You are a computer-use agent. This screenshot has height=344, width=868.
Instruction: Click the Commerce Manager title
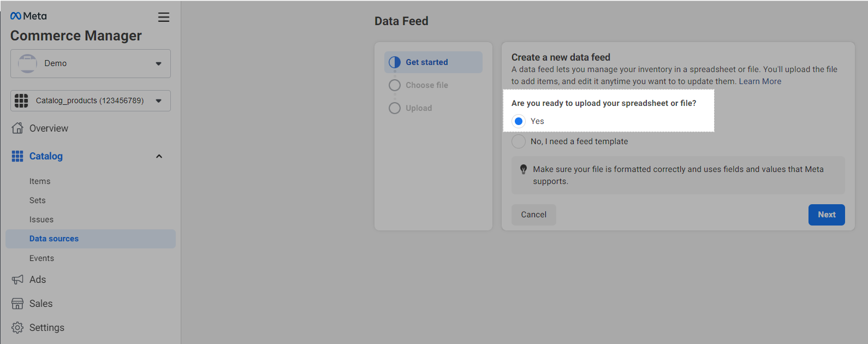click(x=76, y=35)
